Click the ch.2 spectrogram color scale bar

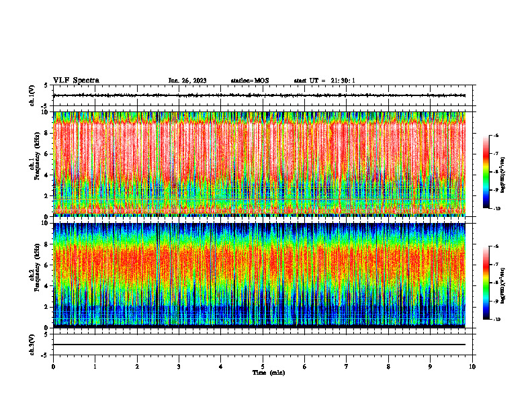point(486,283)
